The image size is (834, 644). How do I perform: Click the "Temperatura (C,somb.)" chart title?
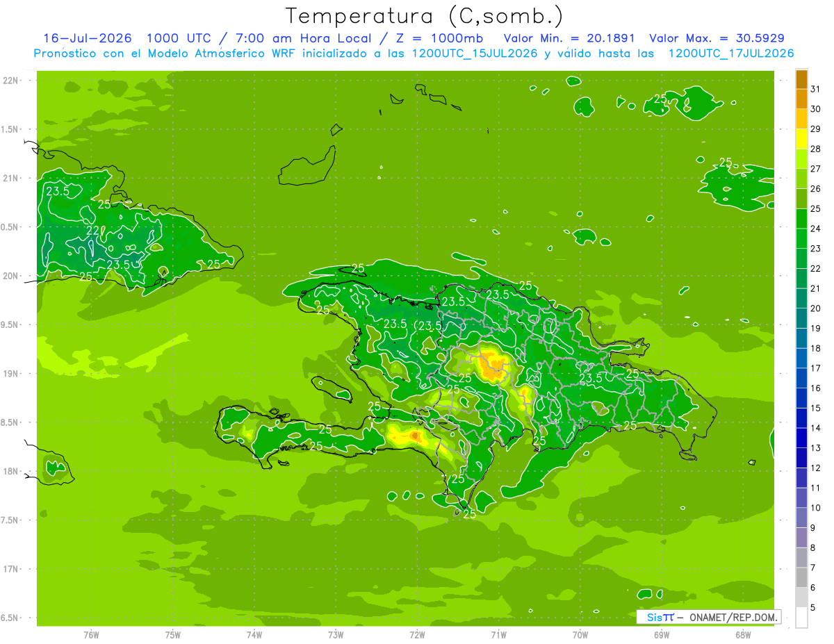(x=424, y=15)
